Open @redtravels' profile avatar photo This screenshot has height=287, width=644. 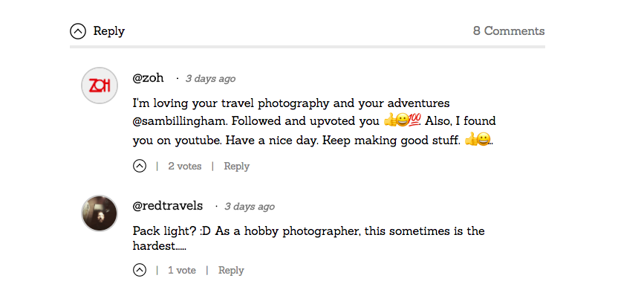(100, 213)
